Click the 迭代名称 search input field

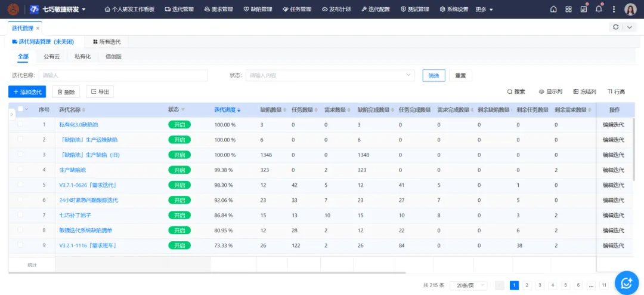tap(123, 75)
